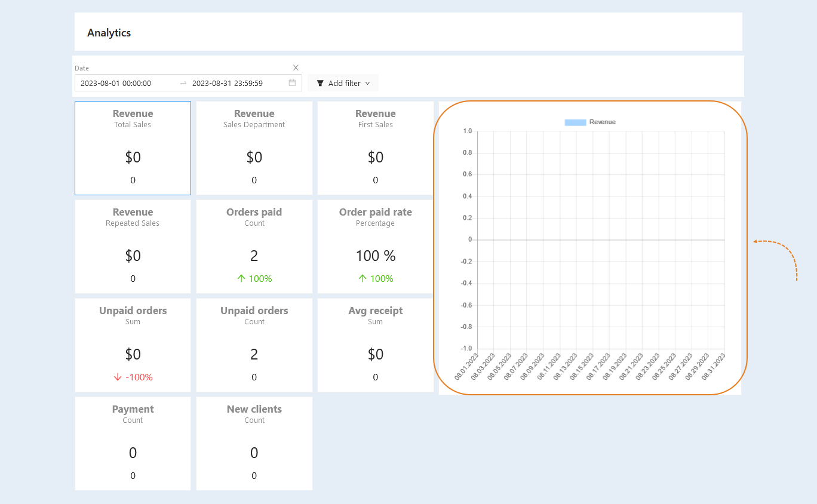Open the Order paid rate Percentage card
This screenshot has width=817, height=504.
pos(376,247)
